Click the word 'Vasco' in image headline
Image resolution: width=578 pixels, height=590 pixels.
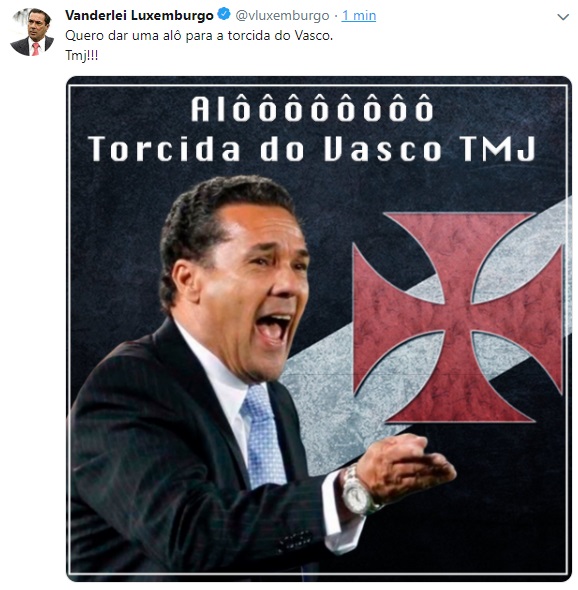coord(383,149)
